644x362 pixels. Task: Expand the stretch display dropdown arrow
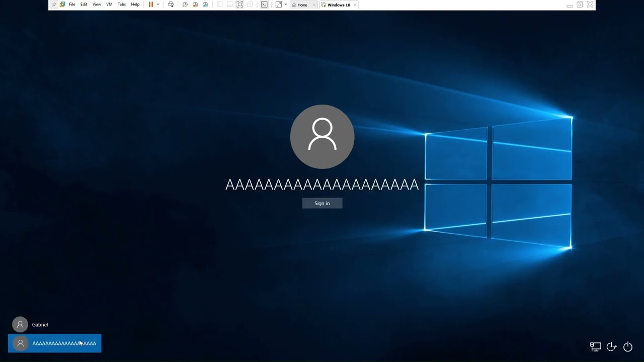coord(286,5)
